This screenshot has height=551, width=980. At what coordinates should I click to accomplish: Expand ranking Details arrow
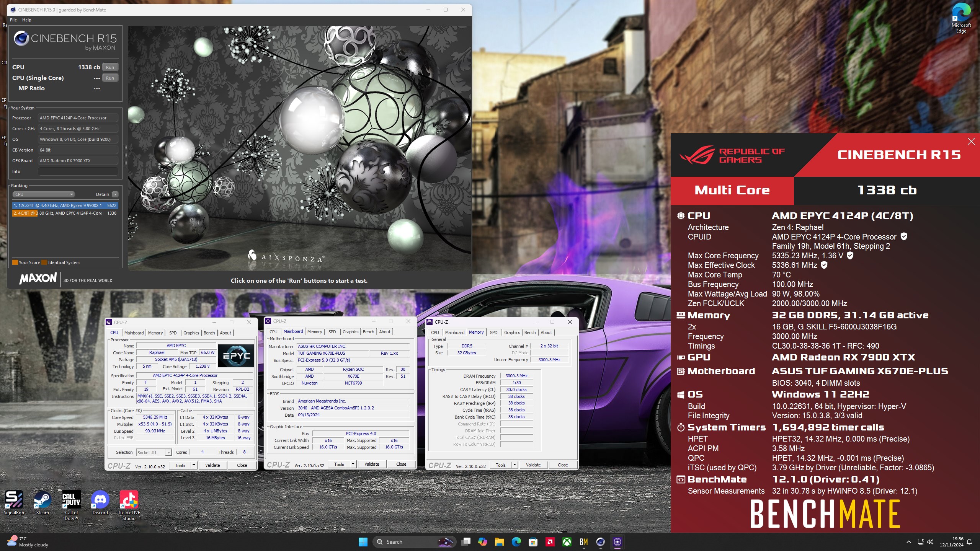coord(115,194)
